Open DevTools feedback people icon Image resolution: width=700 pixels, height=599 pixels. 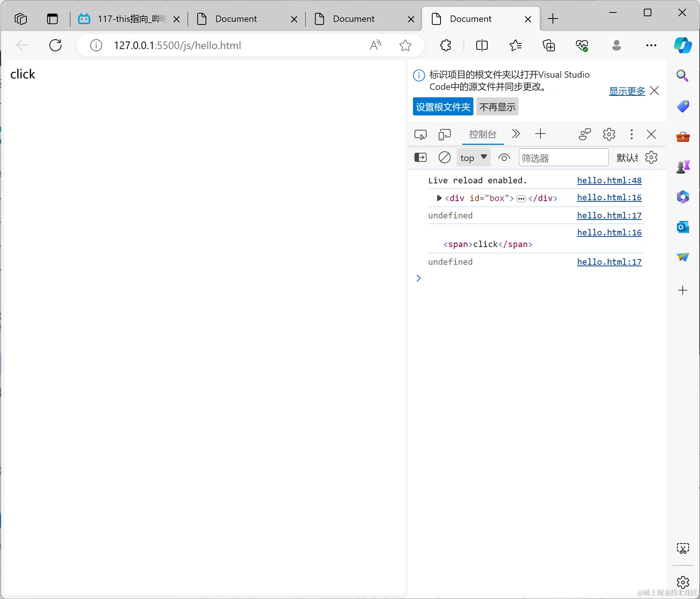click(x=585, y=134)
